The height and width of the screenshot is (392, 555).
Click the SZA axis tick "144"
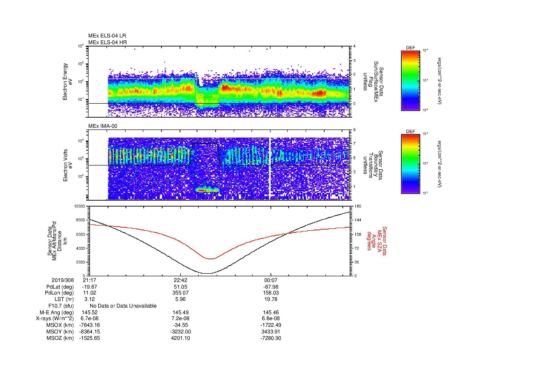[x=358, y=220]
